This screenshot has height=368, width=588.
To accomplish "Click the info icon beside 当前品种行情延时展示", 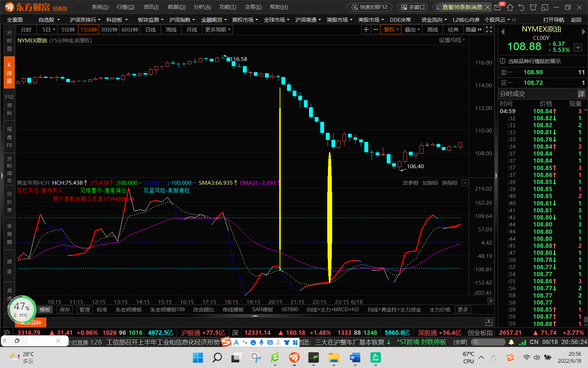I will 503,61.
